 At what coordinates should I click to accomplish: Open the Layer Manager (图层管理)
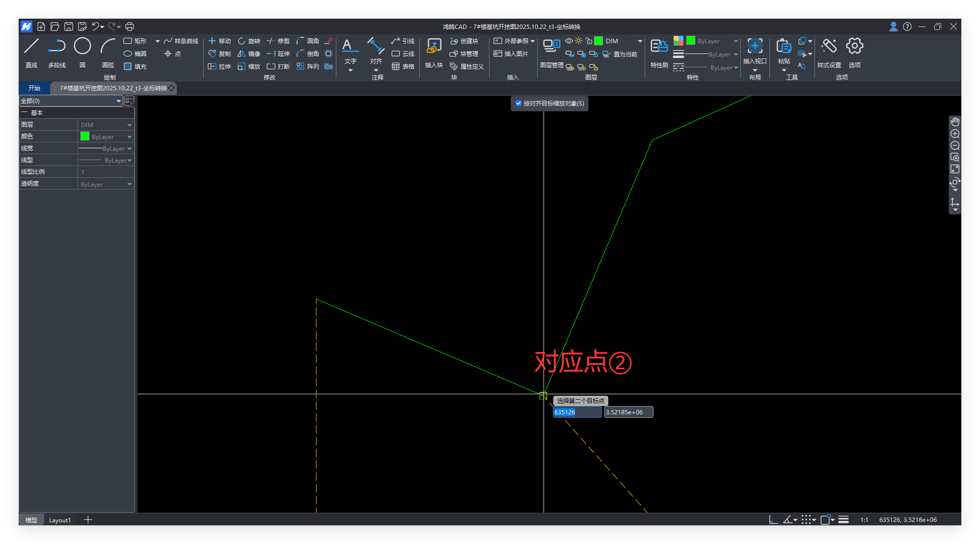coord(551,47)
